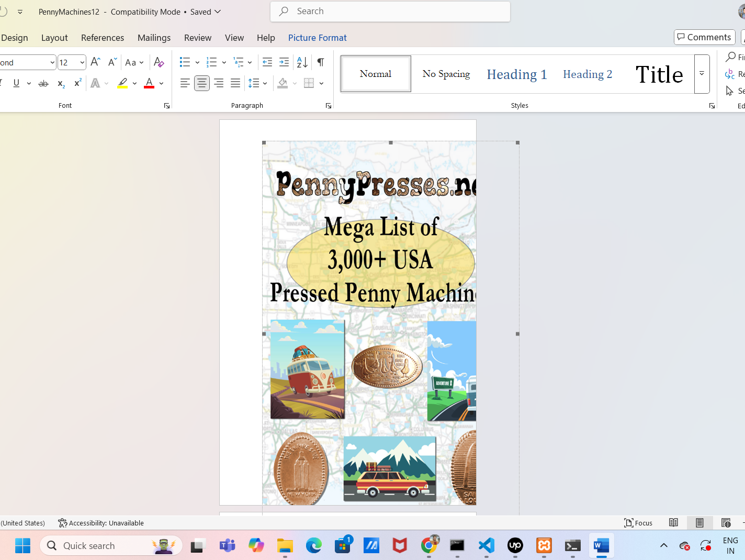Click the Bullets list icon
This screenshot has height=560, width=745.
(x=185, y=62)
